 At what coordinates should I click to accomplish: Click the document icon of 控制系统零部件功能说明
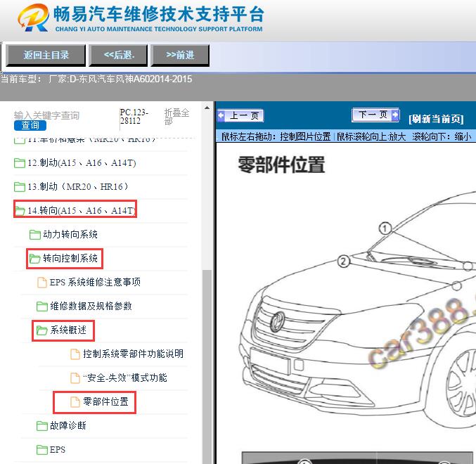point(75,354)
